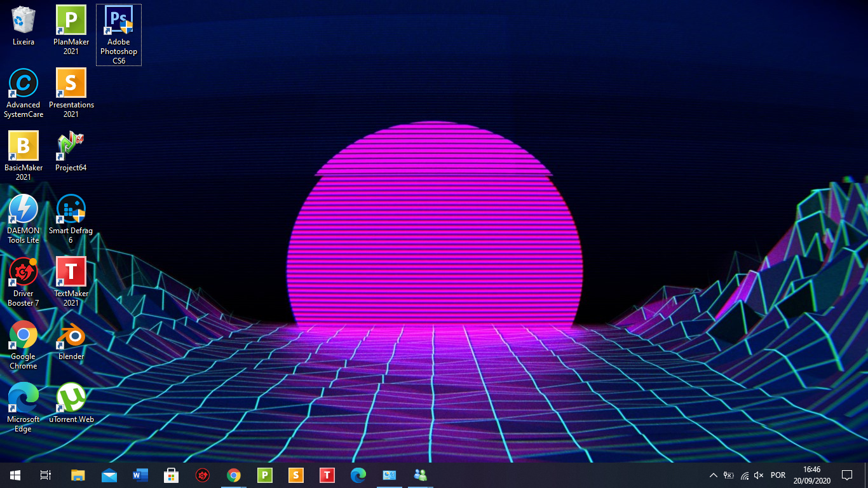The image size is (868, 488).
Task: Unmute sound via the tray speaker icon
Action: [759, 475]
